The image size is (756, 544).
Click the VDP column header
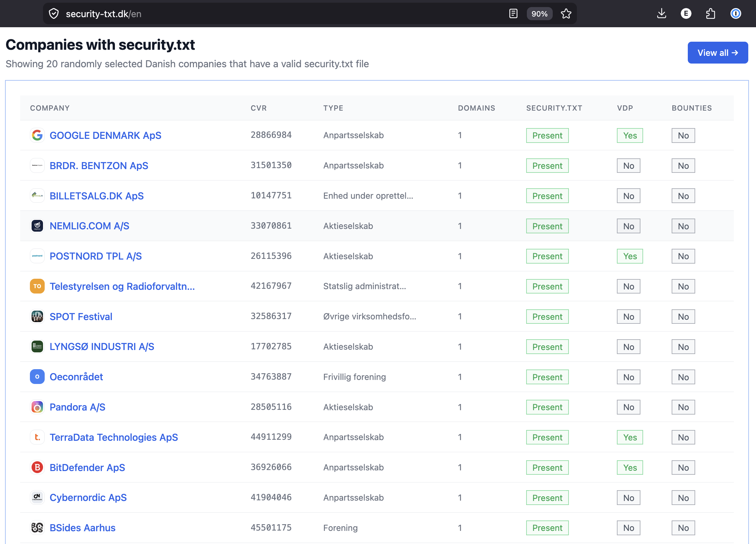[x=625, y=108]
